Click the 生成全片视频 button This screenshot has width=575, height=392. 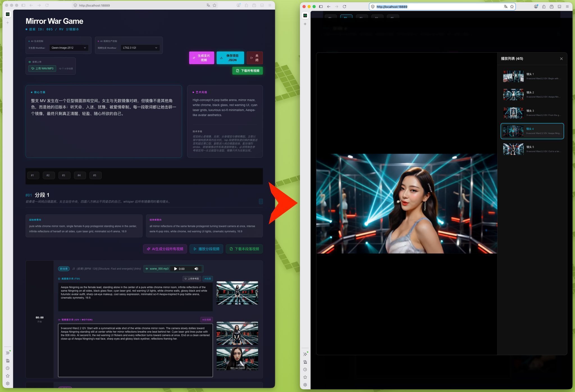coord(202,58)
